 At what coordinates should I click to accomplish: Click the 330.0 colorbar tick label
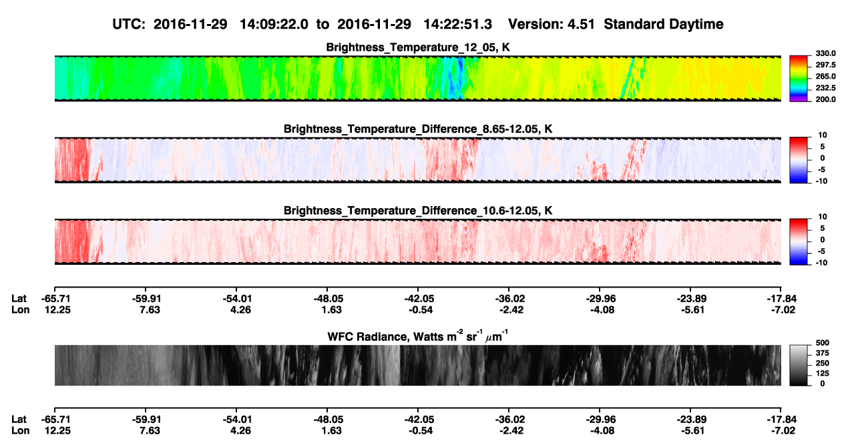click(826, 53)
